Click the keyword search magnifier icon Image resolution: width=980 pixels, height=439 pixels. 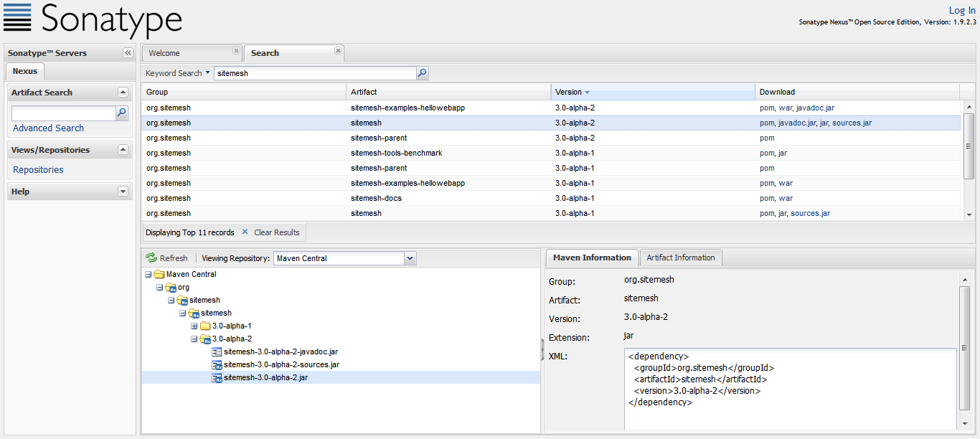coord(423,73)
